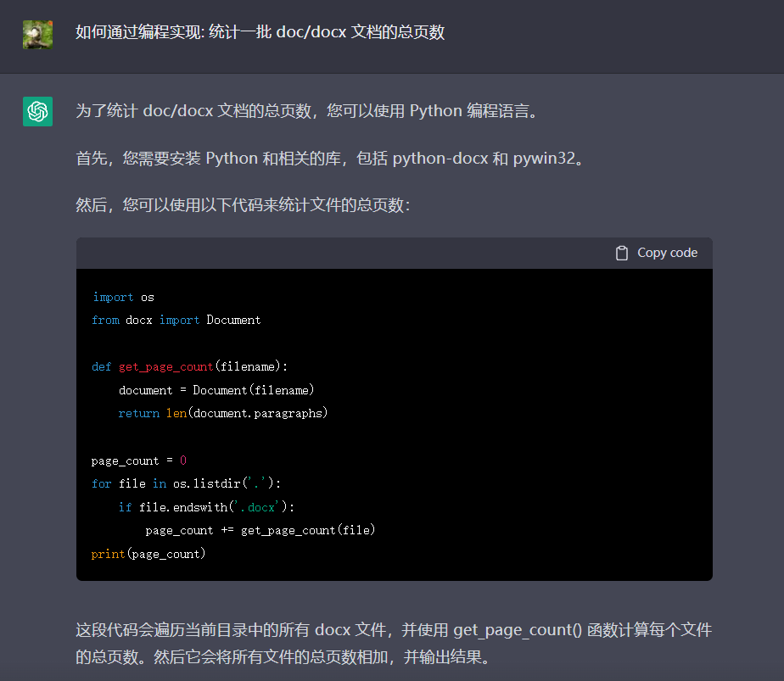Click the sentence introducing the following code
Image resolution: width=784 pixels, height=681 pixels.
pyautogui.click(x=243, y=205)
